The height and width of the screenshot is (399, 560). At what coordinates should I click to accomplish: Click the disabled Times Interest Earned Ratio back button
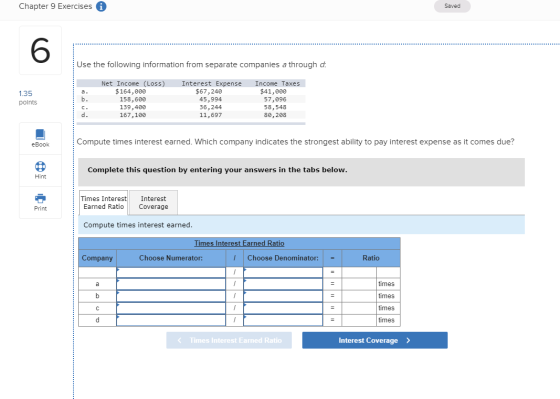pyautogui.click(x=229, y=340)
